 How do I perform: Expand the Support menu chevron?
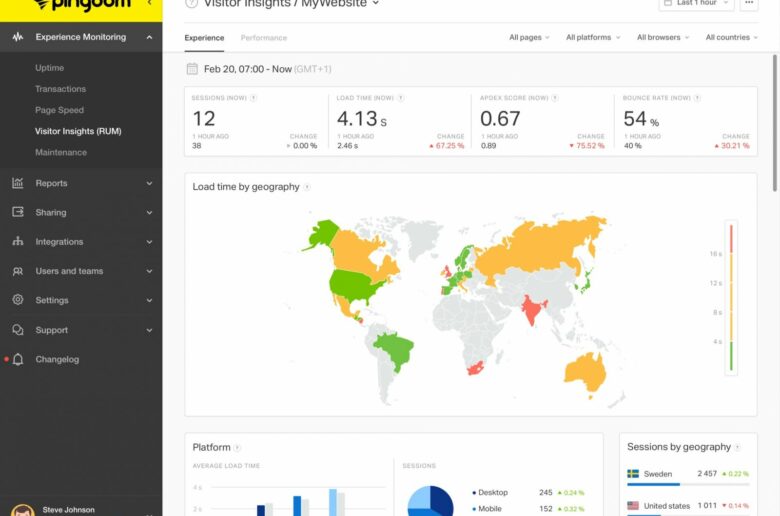(x=149, y=330)
